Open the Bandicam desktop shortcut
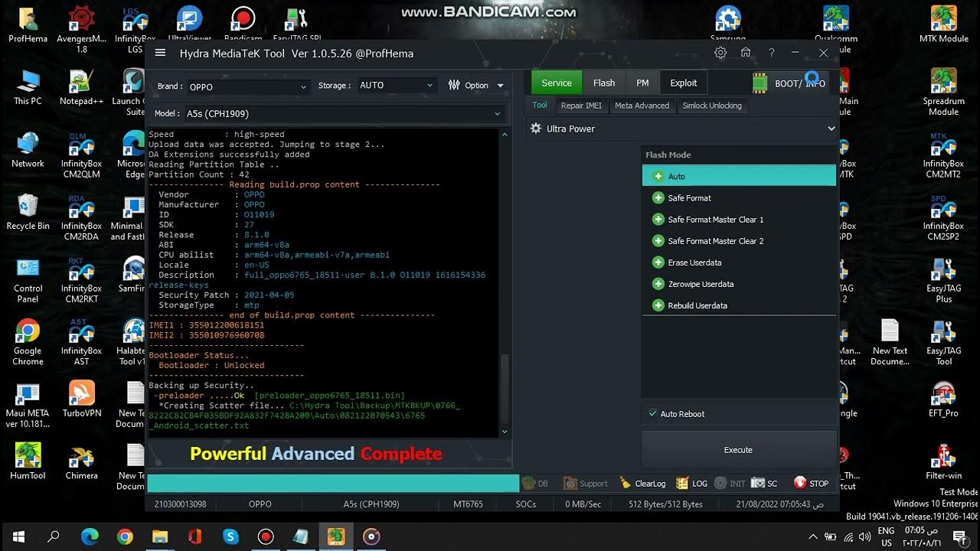This screenshot has width=980, height=551. 243,24
